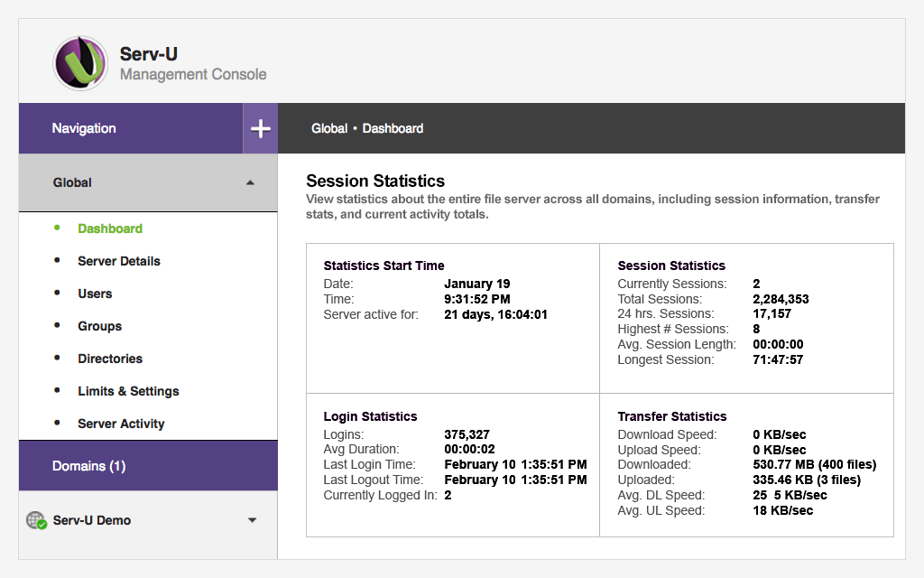Select Groups in the sidebar
The height and width of the screenshot is (578, 924).
(x=99, y=326)
